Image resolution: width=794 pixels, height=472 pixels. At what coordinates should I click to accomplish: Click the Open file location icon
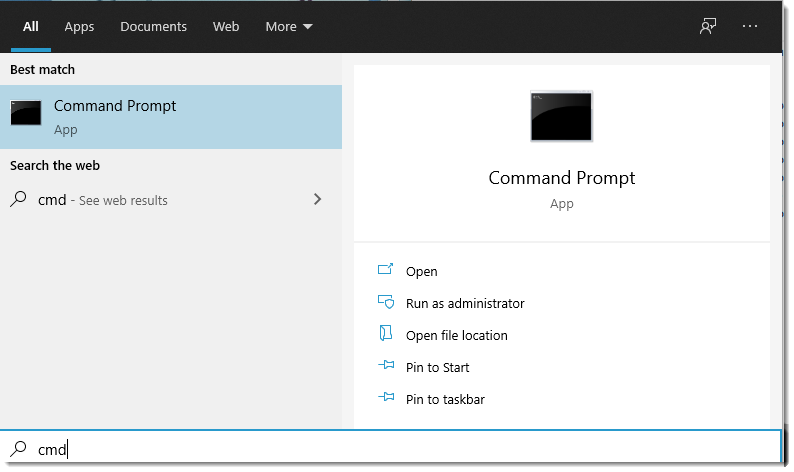click(386, 335)
